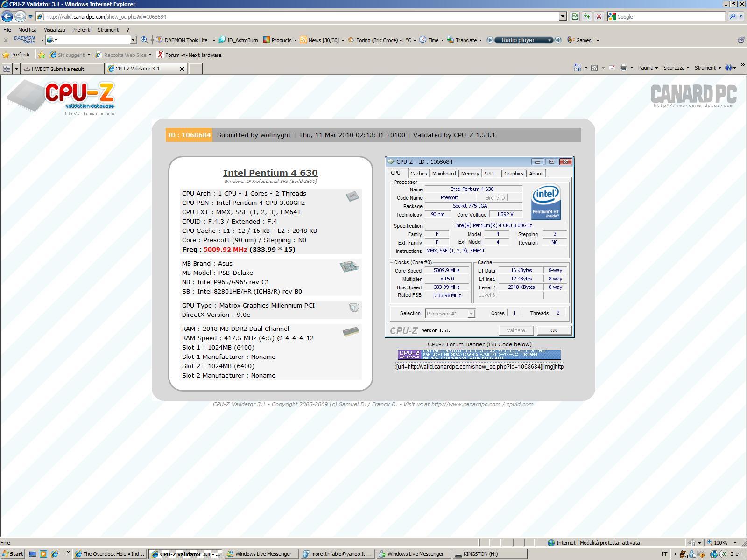Open Quick Tabs grid view
Image resolution: width=747 pixels, height=560 pixels.
pyautogui.click(x=7, y=69)
